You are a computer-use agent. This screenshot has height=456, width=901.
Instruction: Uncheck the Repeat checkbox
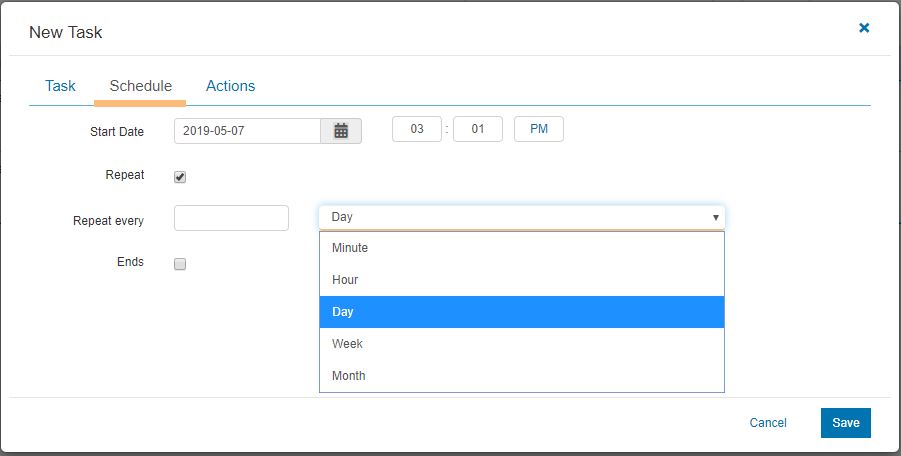click(x=180, y=177)
